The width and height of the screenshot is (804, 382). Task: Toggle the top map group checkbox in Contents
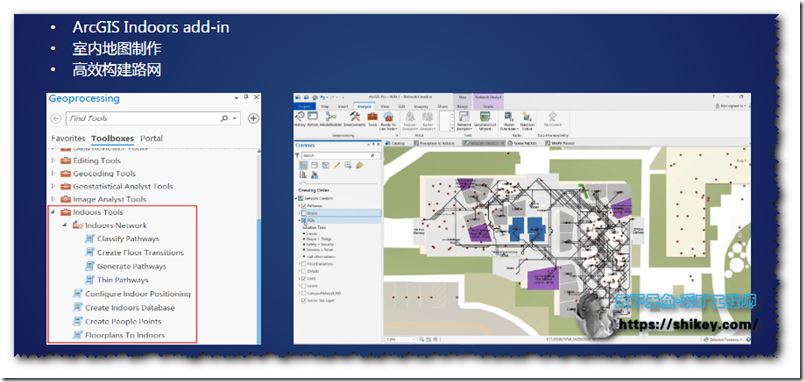pos(301,198)
